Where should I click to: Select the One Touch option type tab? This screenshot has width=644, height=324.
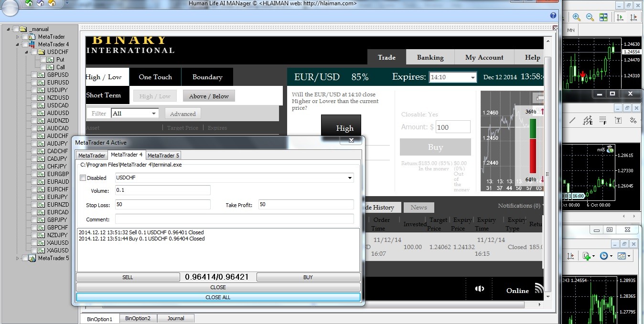(x=155, y=77)
